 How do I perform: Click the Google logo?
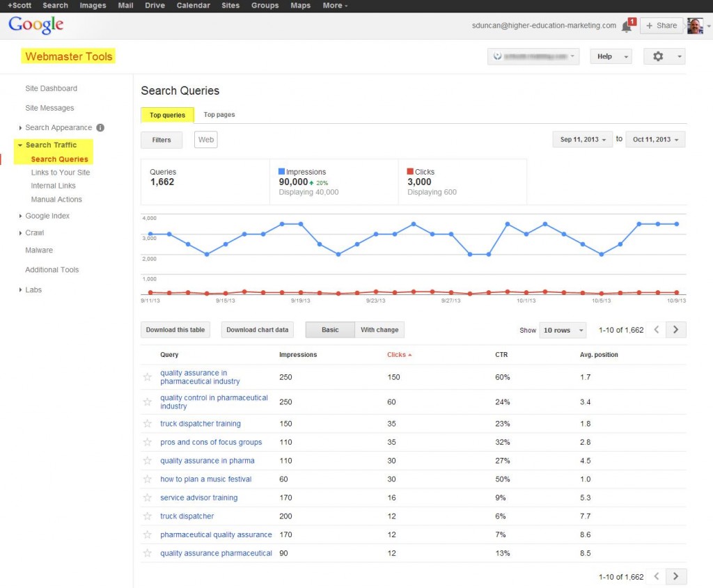pyautogui.click(x=36, y=24)
